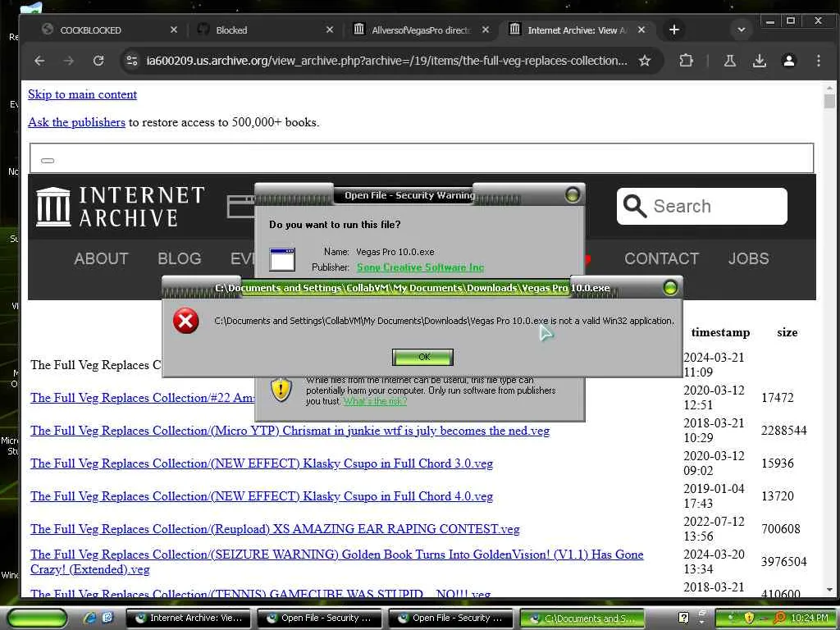Close the GitHub Blocked tab
This screenshot has height=630, width=840.
click(330, 30)
